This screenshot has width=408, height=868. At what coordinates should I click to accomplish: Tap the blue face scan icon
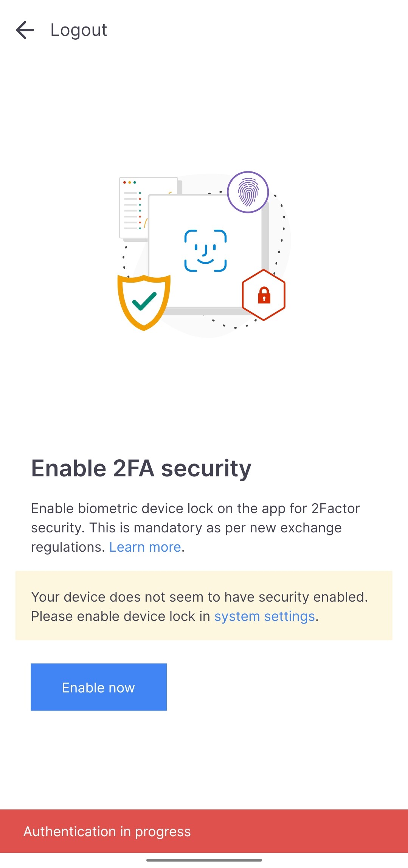point(205,250)
